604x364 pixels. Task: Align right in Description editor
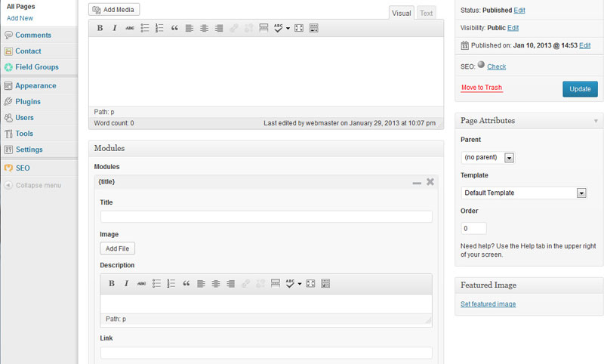coord(231,283)
